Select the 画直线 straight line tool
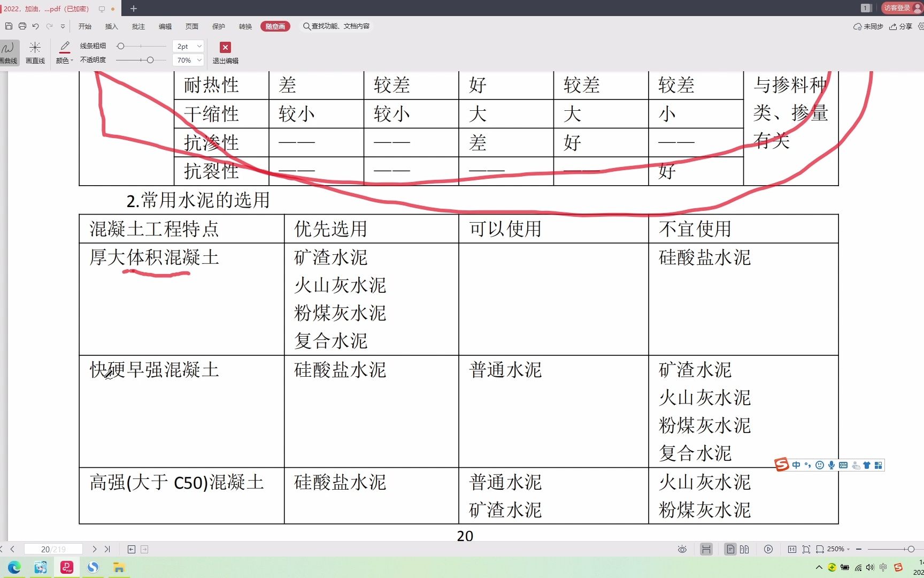Image resolution: width=924 pixels, height=578 pixels. [35, 52]
